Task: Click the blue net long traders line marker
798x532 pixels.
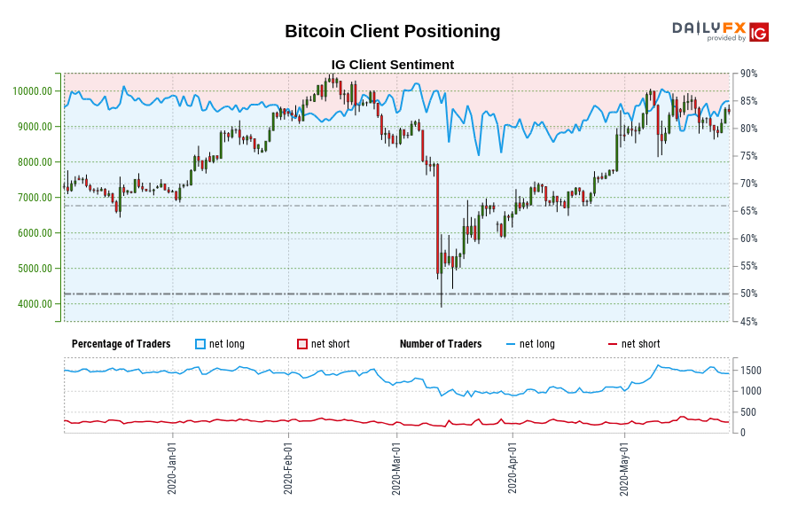Action: pyautogui.click(x=511, y=345)
